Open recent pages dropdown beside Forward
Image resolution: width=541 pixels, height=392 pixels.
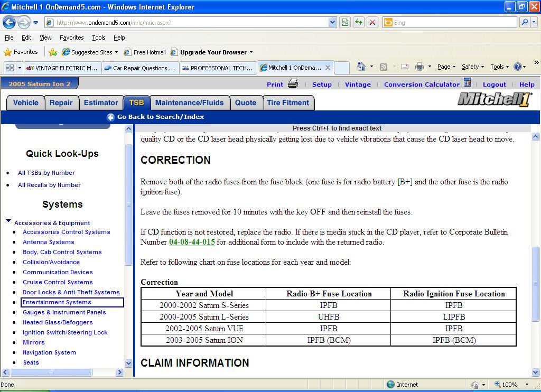(x=35, y=23)
